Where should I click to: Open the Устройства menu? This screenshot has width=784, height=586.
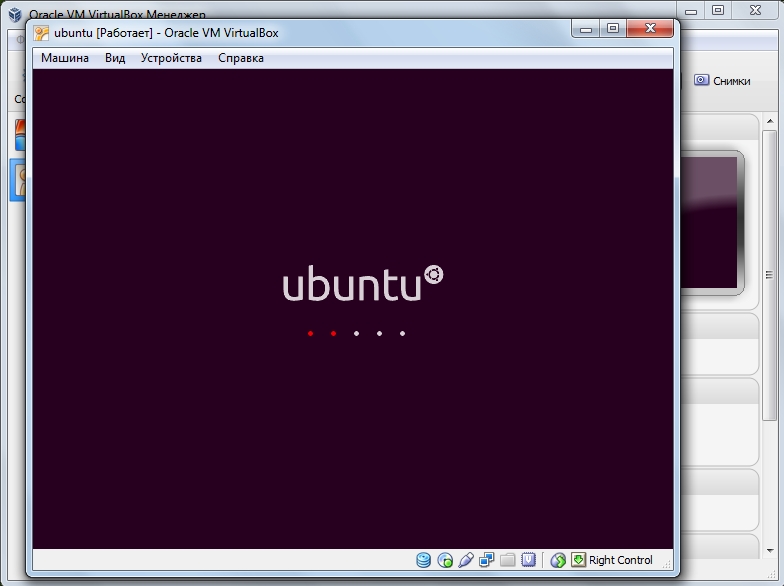point(171,58)
